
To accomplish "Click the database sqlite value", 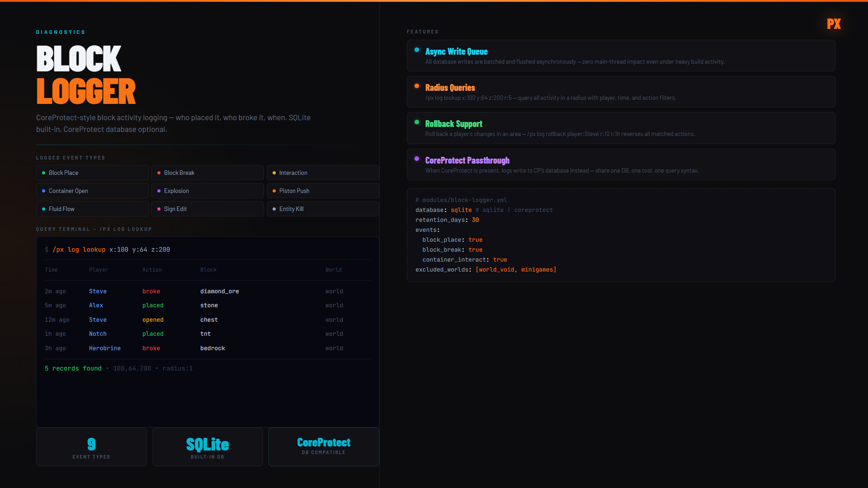I will [x=461, y=210].
